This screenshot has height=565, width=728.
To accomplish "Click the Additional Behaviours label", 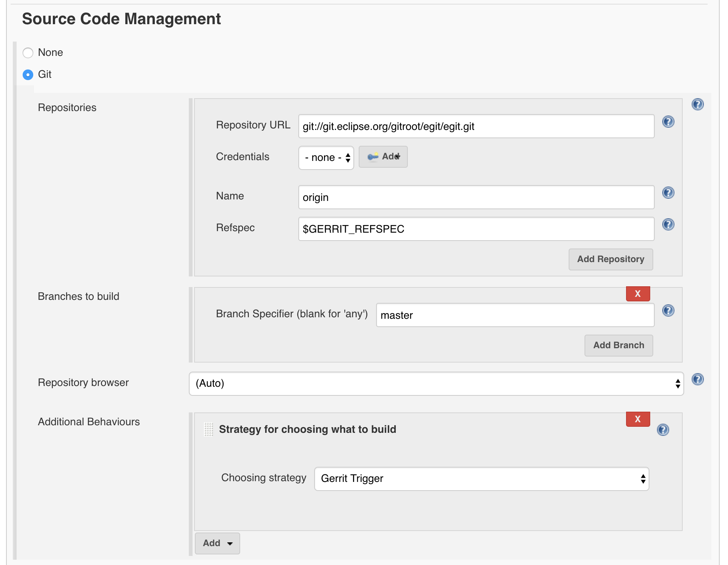I will (89, 422).
